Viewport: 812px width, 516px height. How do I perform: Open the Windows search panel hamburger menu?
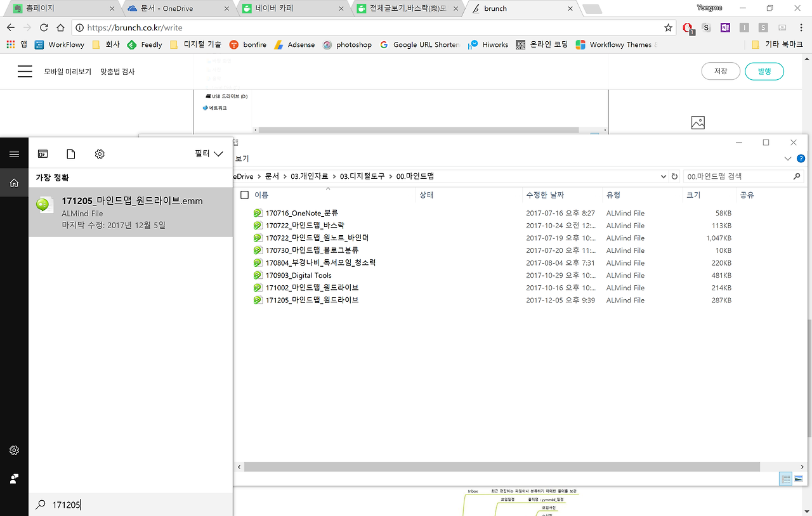(14, 154)
